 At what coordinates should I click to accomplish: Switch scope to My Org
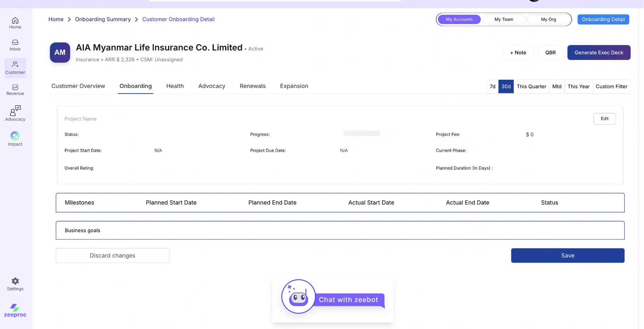pyautogui.click(x=548, y=20)
